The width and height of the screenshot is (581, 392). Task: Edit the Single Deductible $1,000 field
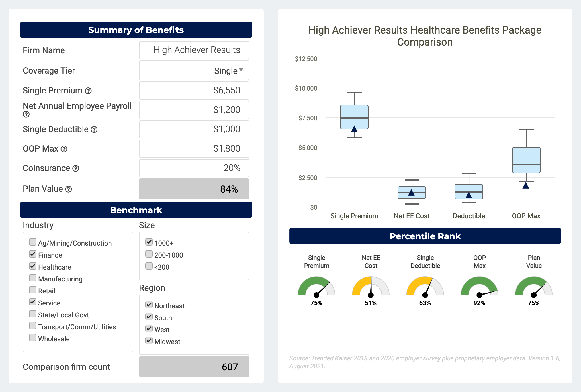[x=194, y=129]
